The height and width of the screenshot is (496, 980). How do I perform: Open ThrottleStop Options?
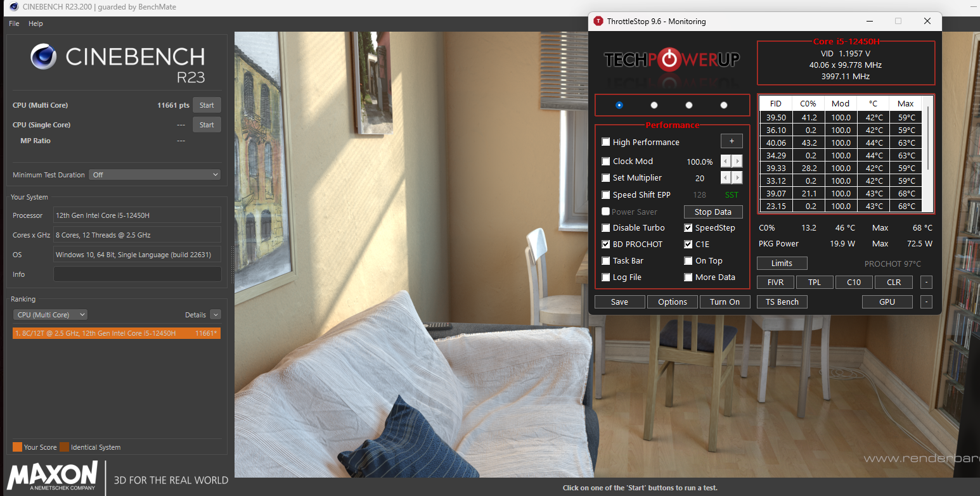pyautogui.click(x=672, y=302)
